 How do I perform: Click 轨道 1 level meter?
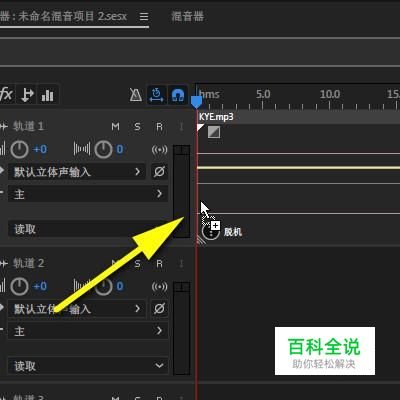(181, 191)
